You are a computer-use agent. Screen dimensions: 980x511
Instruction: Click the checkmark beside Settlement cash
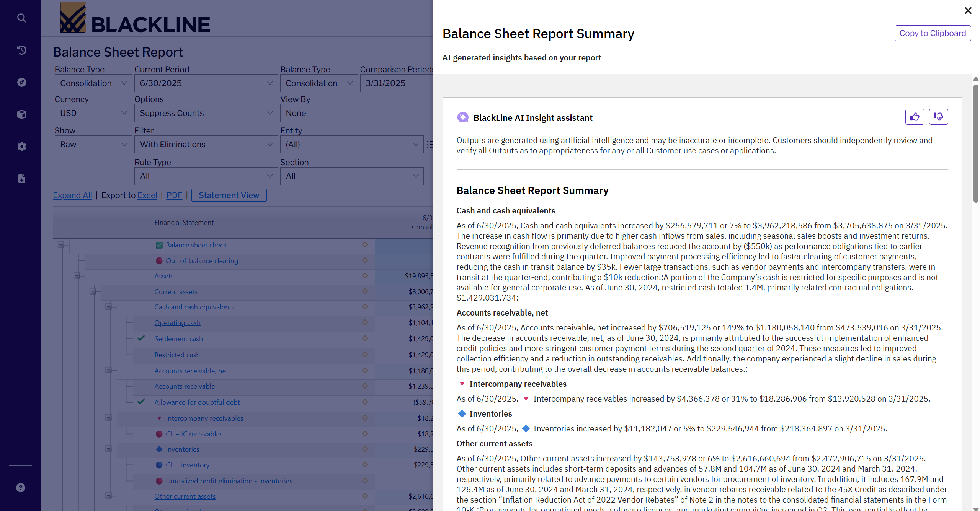(141, 338)
